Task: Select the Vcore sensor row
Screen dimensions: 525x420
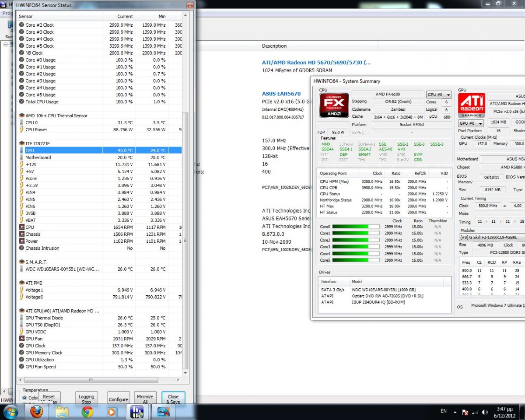Action: tap(99, 178)
